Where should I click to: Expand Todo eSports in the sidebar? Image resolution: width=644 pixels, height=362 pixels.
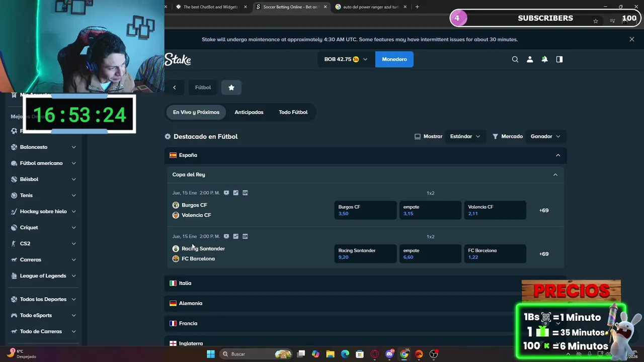[73, 315]
